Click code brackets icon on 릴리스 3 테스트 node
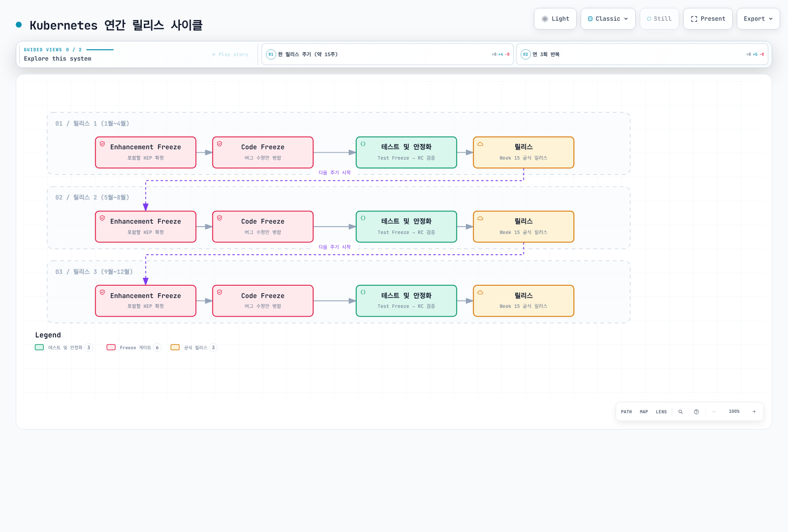This screenshot has height=532, width=788. pos(363,292)
